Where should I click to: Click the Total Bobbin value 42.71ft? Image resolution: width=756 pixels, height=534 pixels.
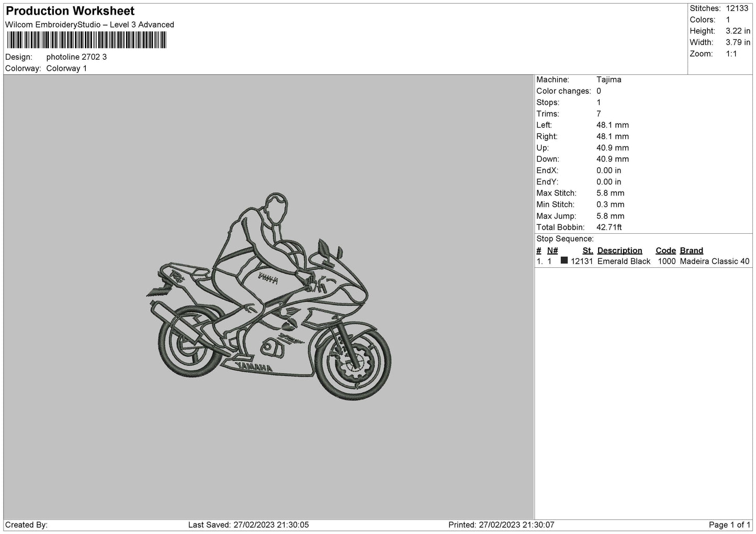click(x=609, y=228)
